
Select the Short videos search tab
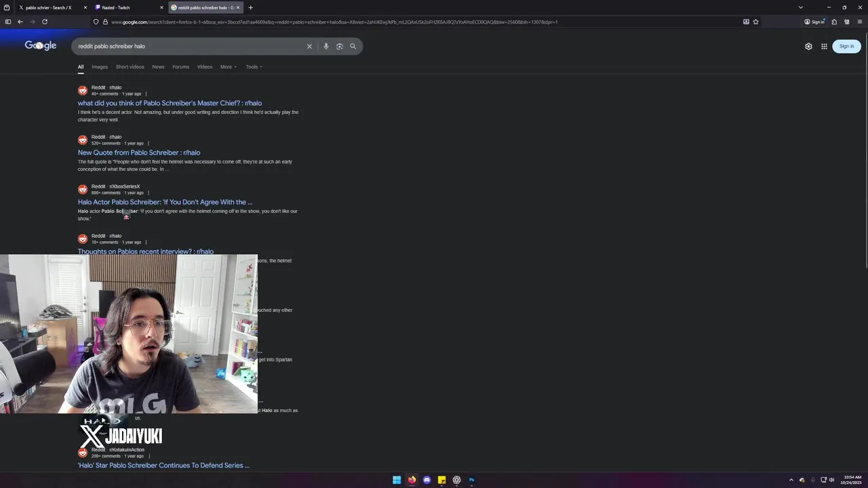[130, 66]
